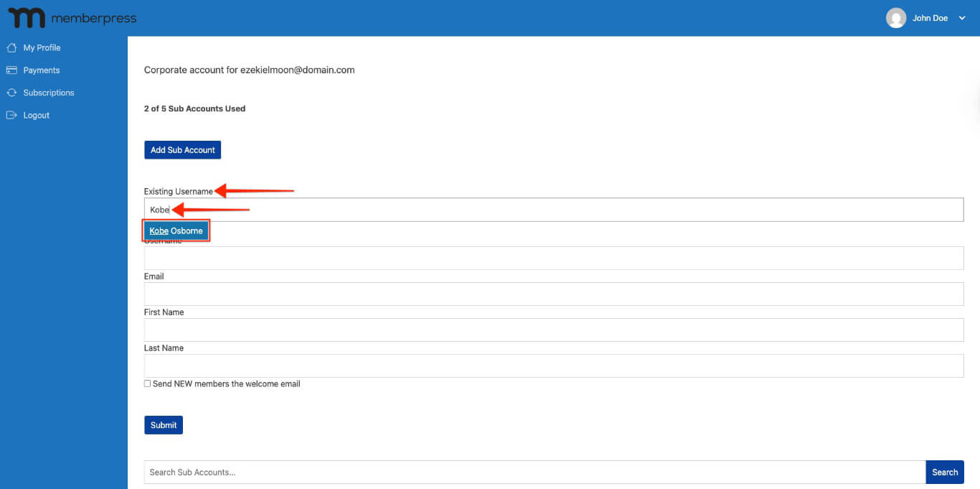Click the Last Name input field

point(502,365)
